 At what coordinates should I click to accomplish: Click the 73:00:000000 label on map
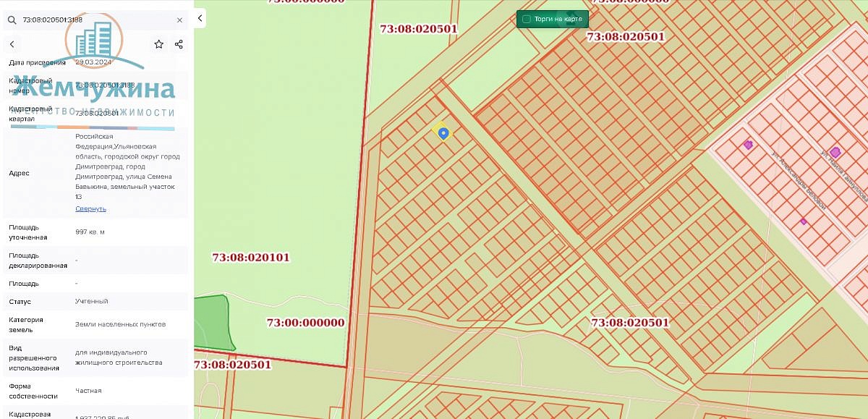305,323
